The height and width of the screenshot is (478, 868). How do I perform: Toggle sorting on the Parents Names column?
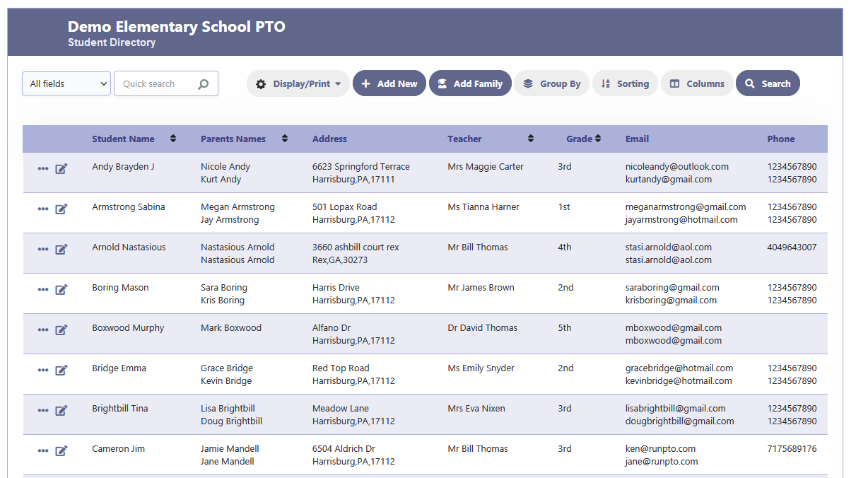point(285,139)
